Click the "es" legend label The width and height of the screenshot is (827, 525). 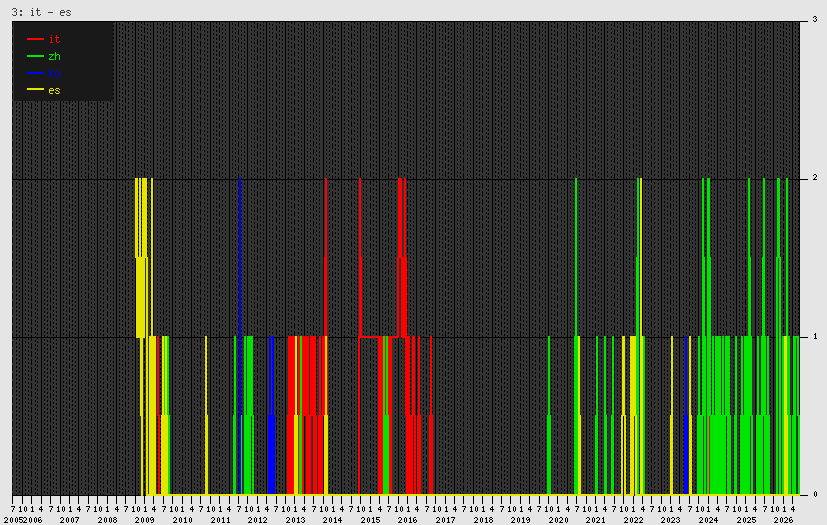click(x=54, y=90)
